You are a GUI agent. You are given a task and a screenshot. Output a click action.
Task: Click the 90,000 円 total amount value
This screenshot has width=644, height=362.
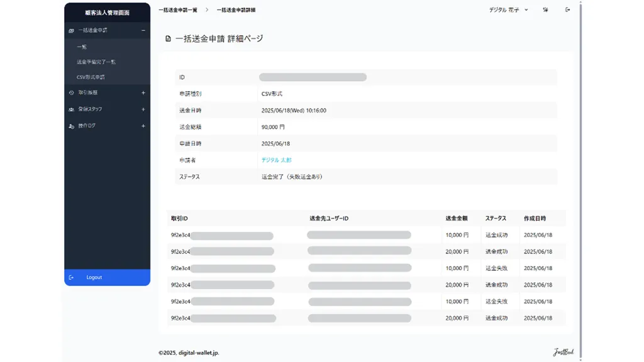[x=273, y=127]
